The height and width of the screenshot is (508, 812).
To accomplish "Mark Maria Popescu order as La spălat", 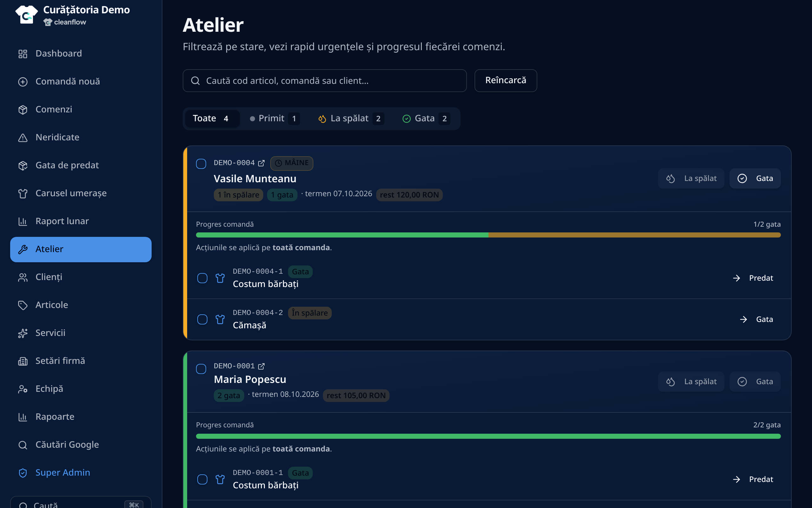I will tap(691, 382).
